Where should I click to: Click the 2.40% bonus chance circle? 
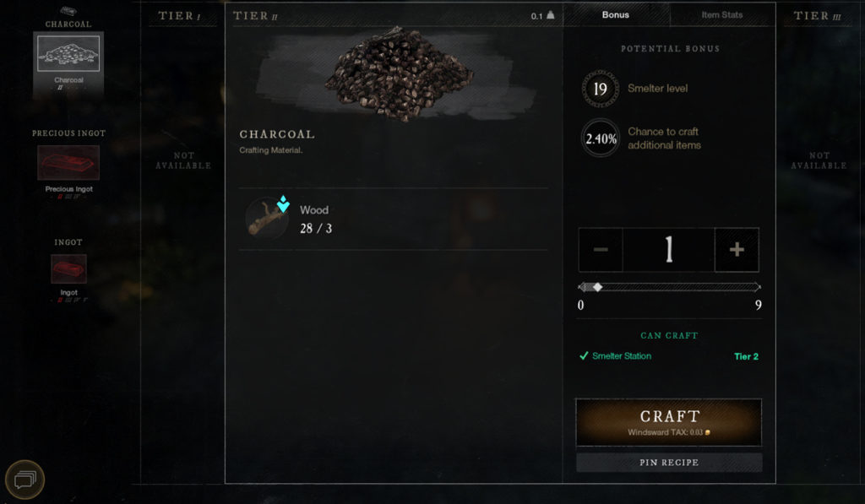pyautogui.click(x=601, y=138)
